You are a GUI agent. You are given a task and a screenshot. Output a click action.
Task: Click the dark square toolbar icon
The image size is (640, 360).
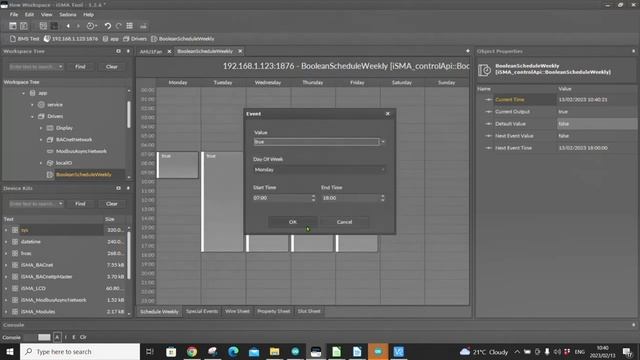(54, 26)
